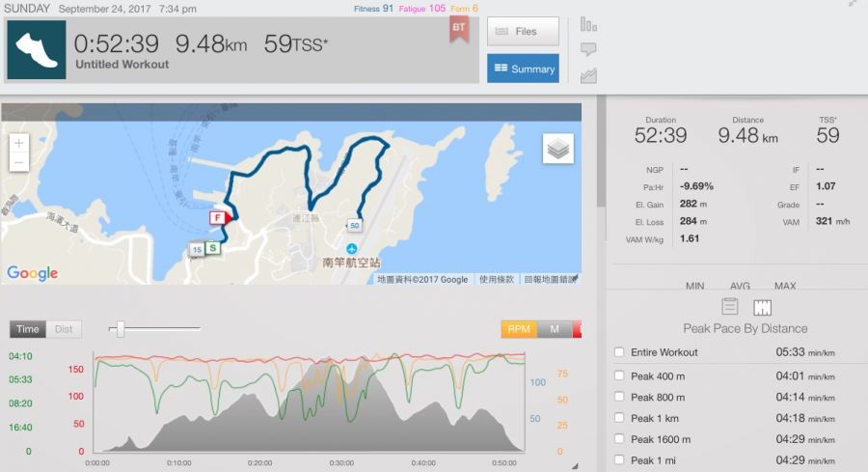This screenshot has height=472, width=868.
Task: Zoom in on the route map
Action: pyautogui.click(x=19, y=143)
